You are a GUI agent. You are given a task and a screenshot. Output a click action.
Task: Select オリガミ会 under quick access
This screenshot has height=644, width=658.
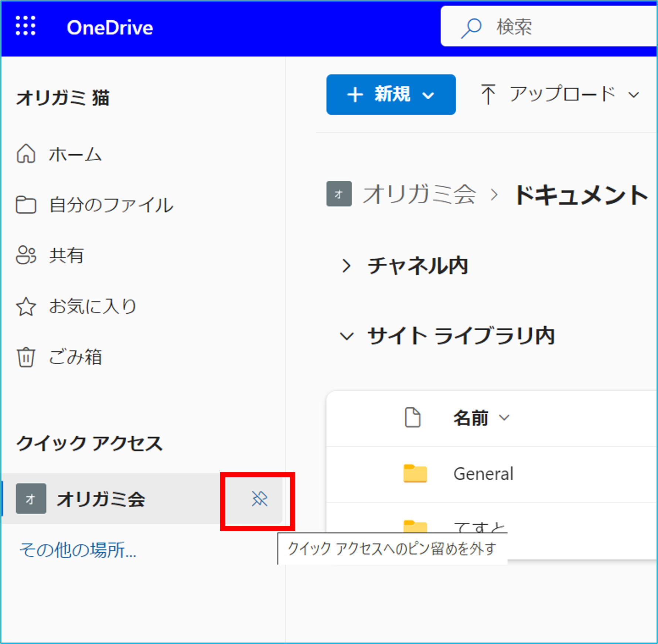click(102, 499)
